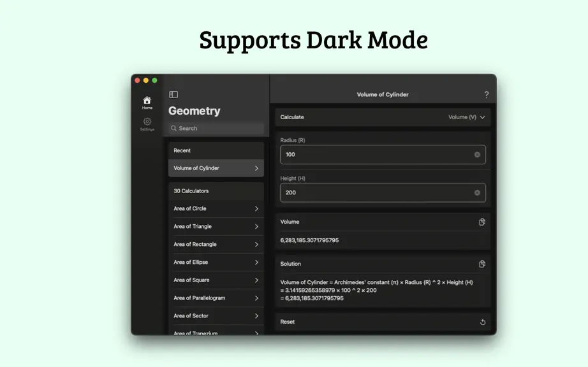Focus the Radius (R) input box
The height and width of the screenshot is (367, 588).
pyautogui.click(x=383, y=155)
